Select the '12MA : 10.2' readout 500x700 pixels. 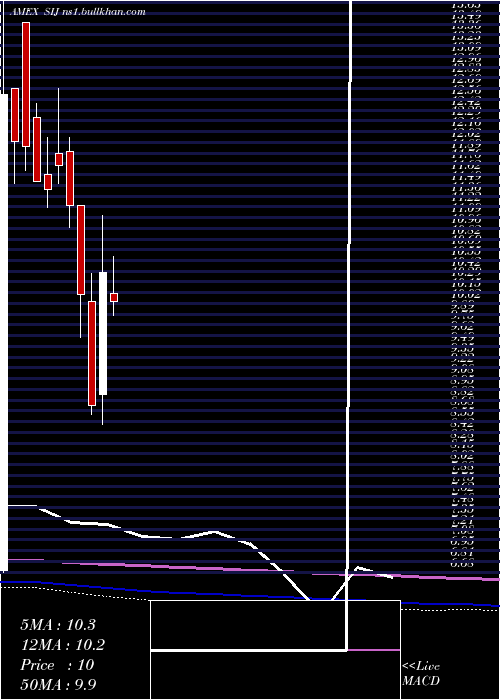[x=62, y=645]
